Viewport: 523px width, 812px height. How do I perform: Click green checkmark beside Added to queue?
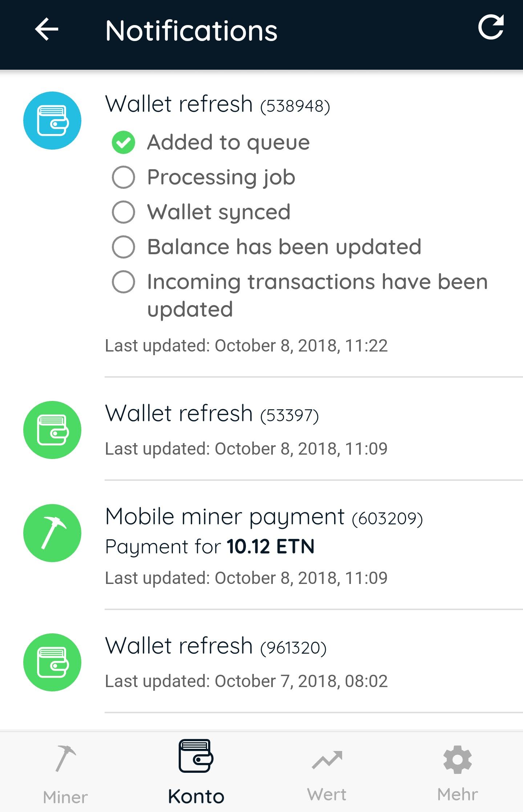[123, 142]
